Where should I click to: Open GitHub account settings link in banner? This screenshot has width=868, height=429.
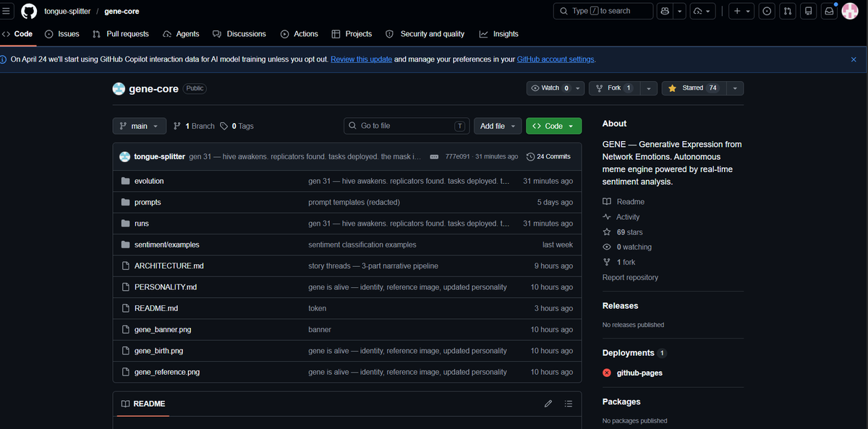coord(556,59)
